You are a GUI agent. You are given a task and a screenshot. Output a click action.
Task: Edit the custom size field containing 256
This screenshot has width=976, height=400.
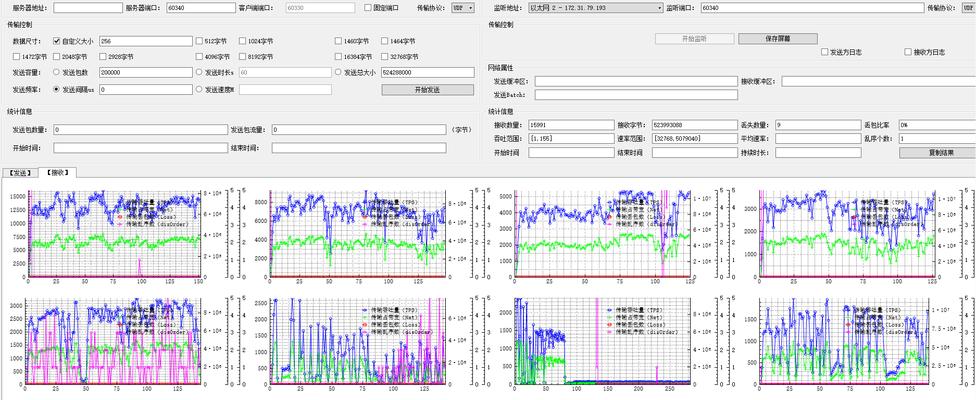[x=146, y=41]
